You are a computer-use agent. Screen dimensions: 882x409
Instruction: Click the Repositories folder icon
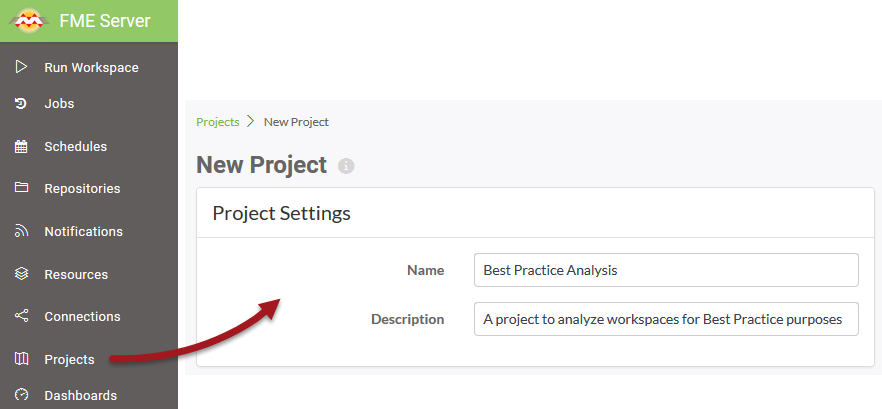[x=21, y=188]
